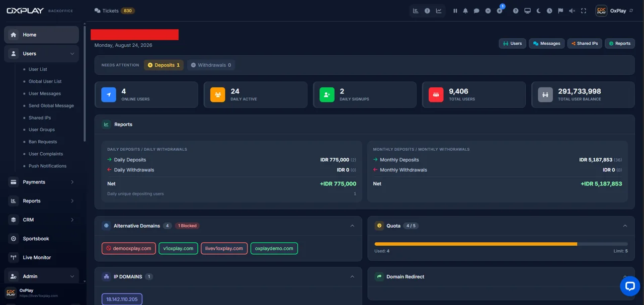Screen dimensions: 644x305
Task: Open Tickets with 830 badge
Action: (114, 11)
